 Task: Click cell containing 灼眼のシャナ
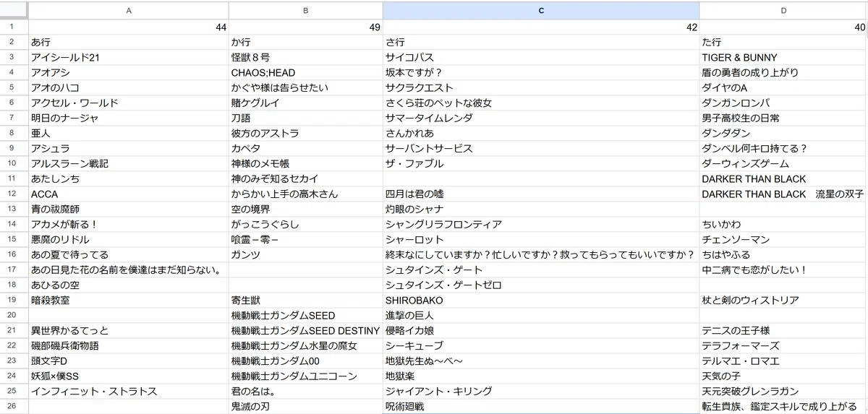(x=541, y=210)
